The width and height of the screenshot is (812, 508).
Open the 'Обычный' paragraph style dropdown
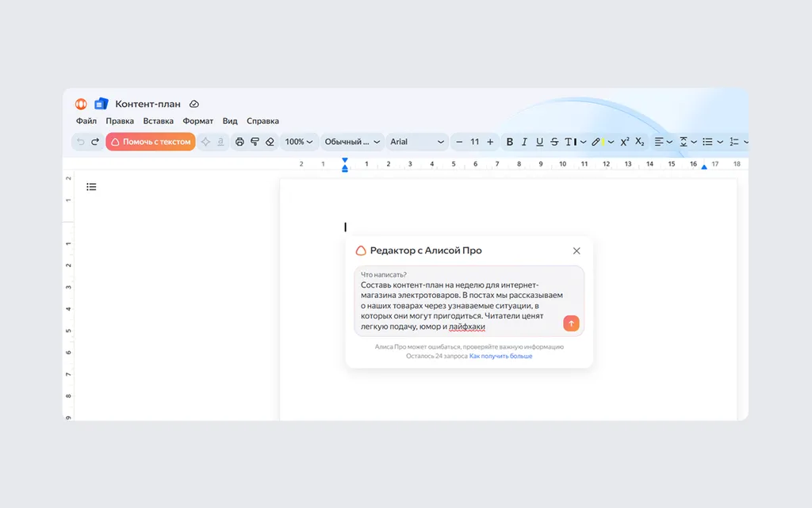tap(352, 142)
